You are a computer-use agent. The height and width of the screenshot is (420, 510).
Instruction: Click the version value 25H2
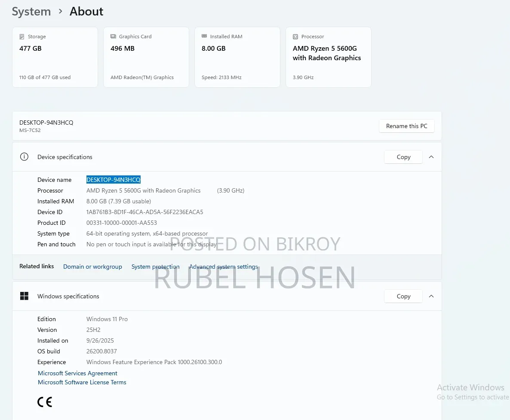93,330
